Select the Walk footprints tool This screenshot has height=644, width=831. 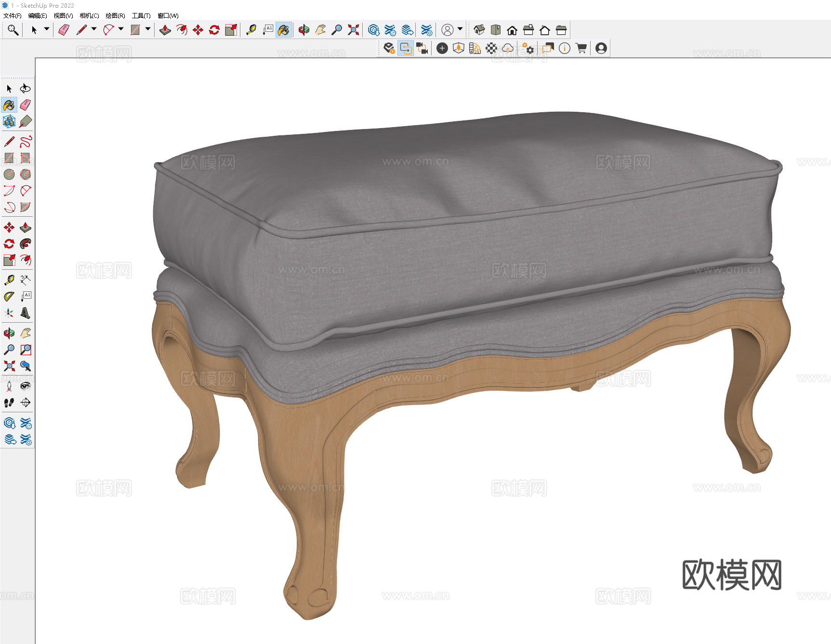click(9, 403)
